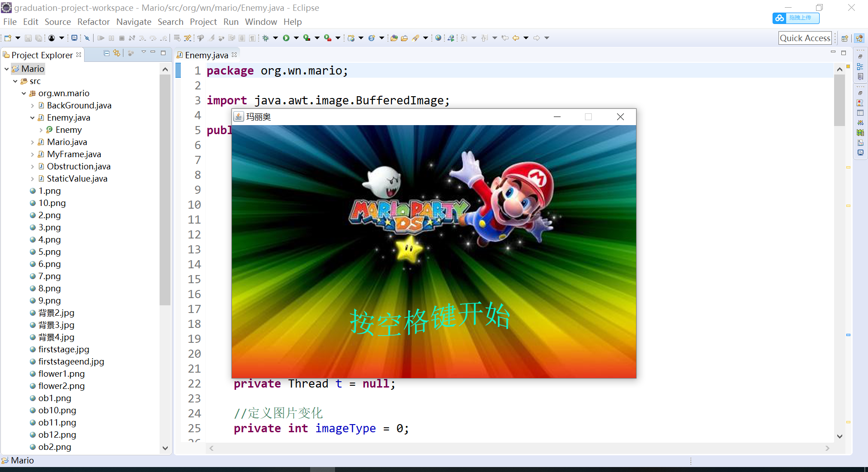The width and height of the screenshot is (868, 472).
Task: Open the Search dialog from the toolbar
Action: click(x=415, y=38)
